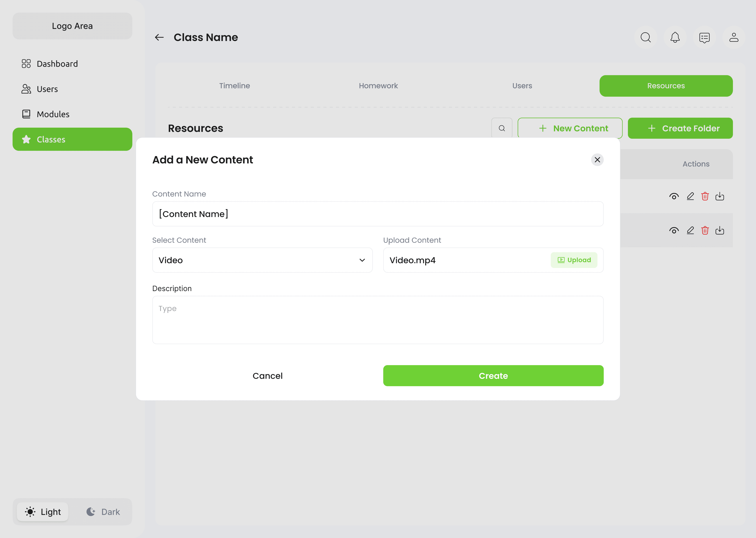Click the red trash icon in first row
The height and width of the screenshot is (538, 756).
(705, 197)
